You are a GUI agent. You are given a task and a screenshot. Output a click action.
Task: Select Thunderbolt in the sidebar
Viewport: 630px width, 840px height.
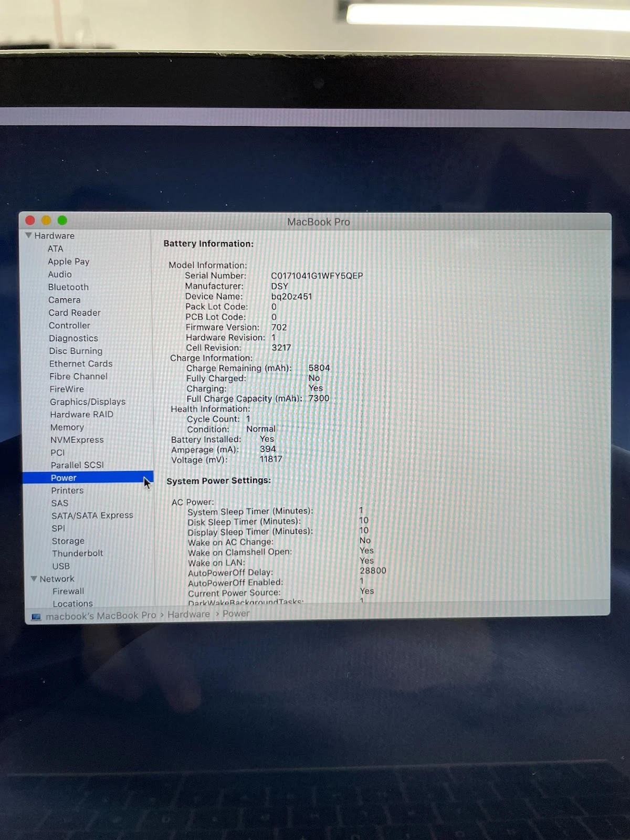78,553
